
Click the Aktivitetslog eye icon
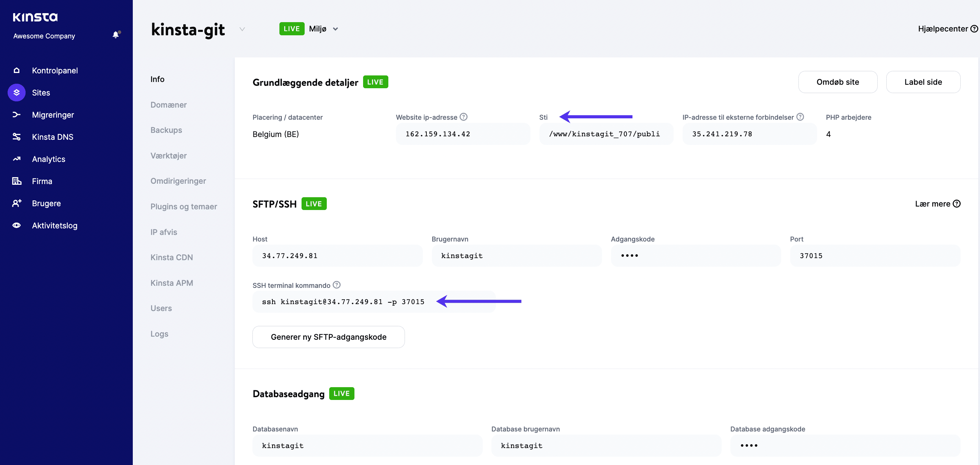[16, 225]
